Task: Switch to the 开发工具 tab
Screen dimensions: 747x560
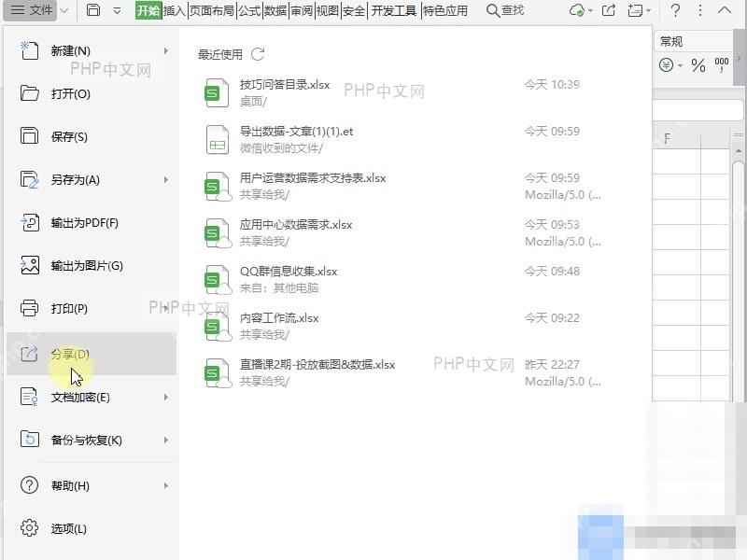Action: (393, 10)
